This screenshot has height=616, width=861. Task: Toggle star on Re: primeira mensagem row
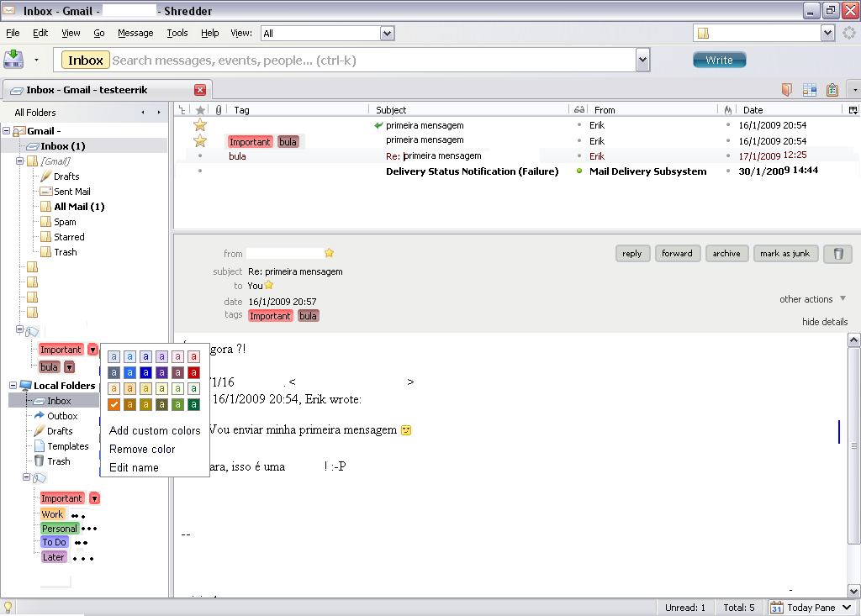[x=200, y=156]
